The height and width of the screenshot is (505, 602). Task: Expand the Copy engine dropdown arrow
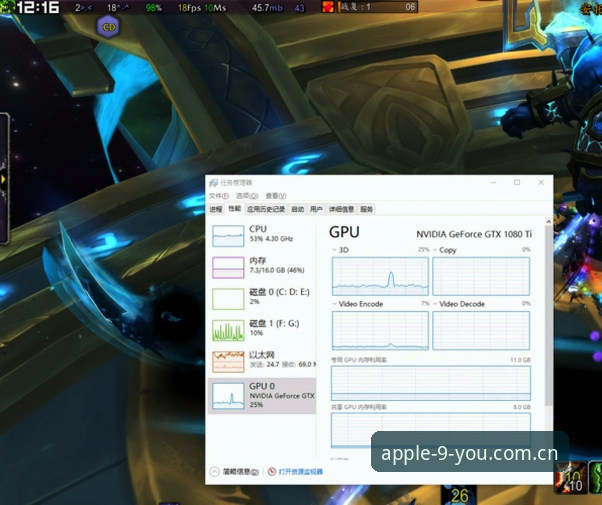coord(435,250)
